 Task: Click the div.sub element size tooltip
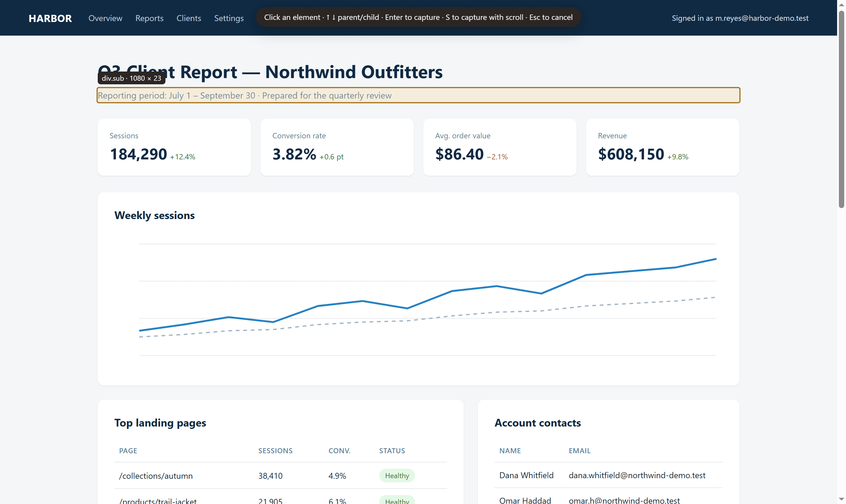tap(132, 78)
